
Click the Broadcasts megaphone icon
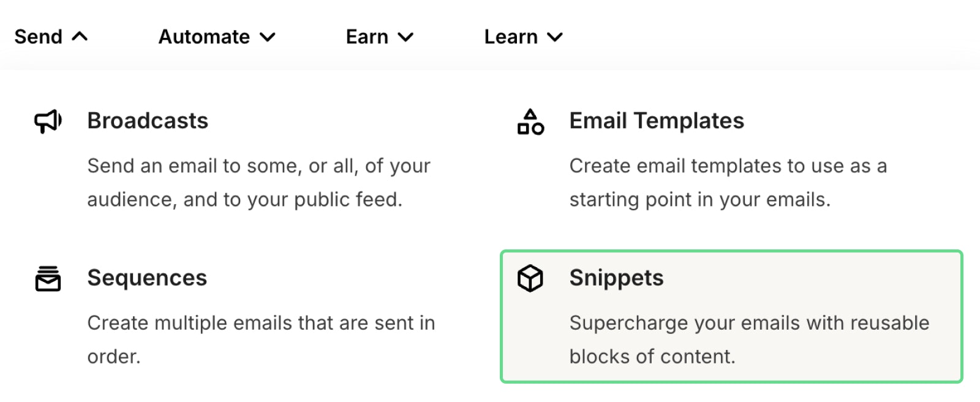tap(48, 121)
